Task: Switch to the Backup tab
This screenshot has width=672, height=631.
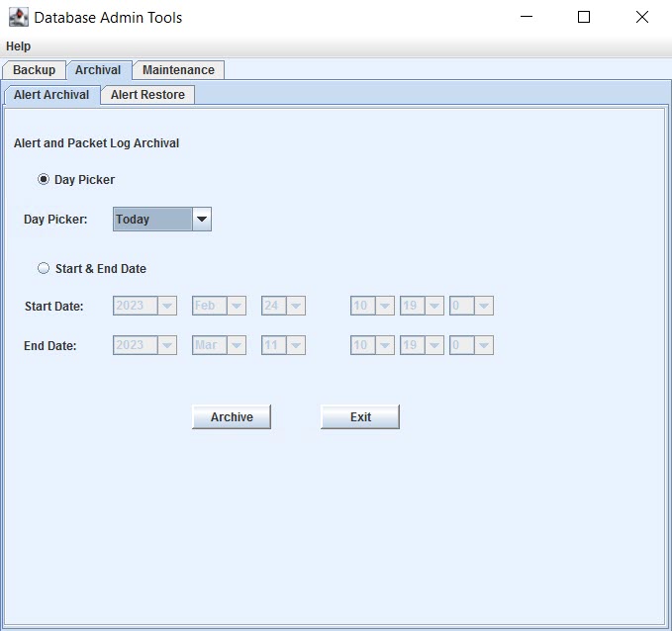Action: 34,70
